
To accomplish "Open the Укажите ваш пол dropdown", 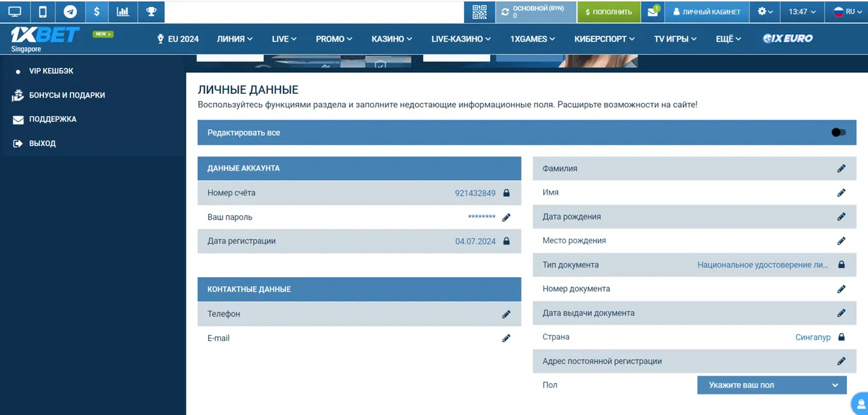I will click(772, 385).
